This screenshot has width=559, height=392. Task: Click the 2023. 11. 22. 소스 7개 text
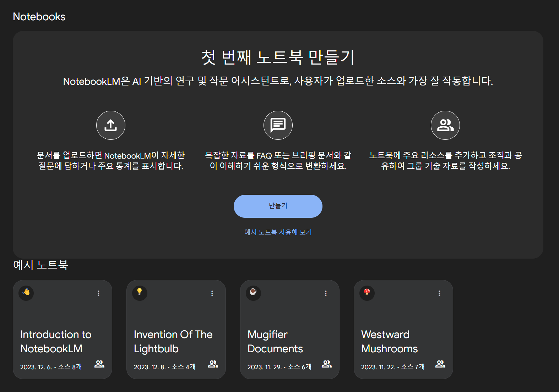(x=393, y=367)
